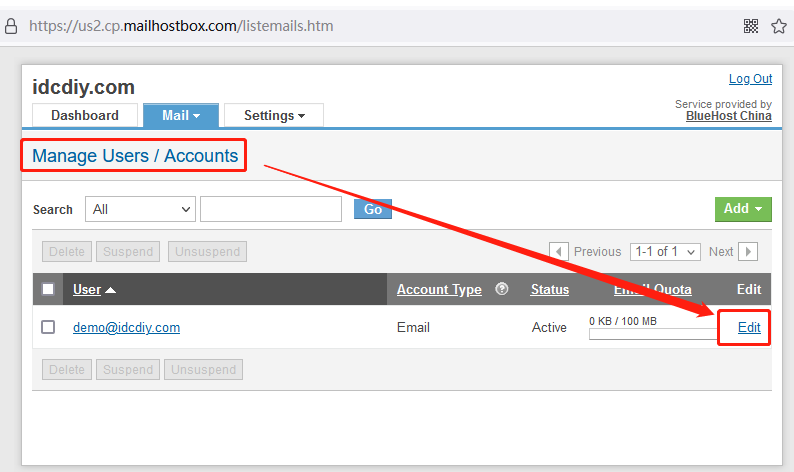The width and height of the screenshot is (794, 472).
Task: Check the box for demo@idcdiy.com
Action: tap(48, 327)
